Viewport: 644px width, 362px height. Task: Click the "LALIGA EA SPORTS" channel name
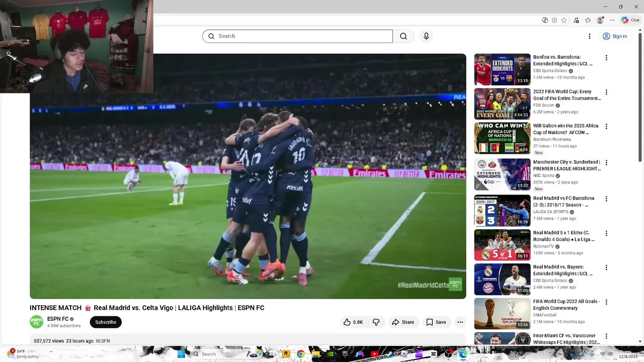point(551,212)
